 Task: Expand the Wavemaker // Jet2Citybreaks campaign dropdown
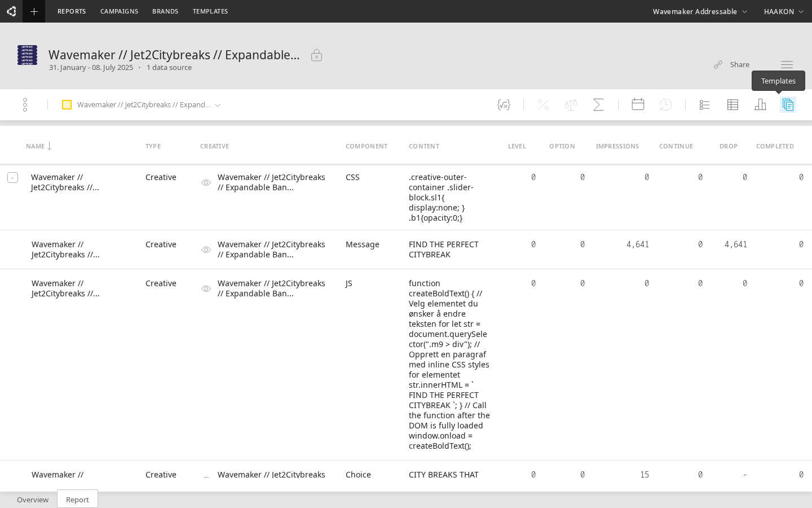coord(218,104)
